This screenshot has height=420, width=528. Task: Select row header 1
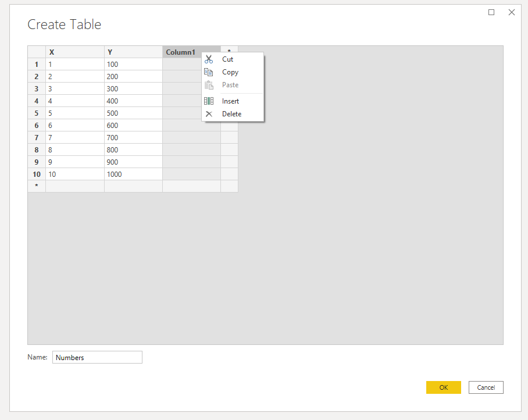37,64
